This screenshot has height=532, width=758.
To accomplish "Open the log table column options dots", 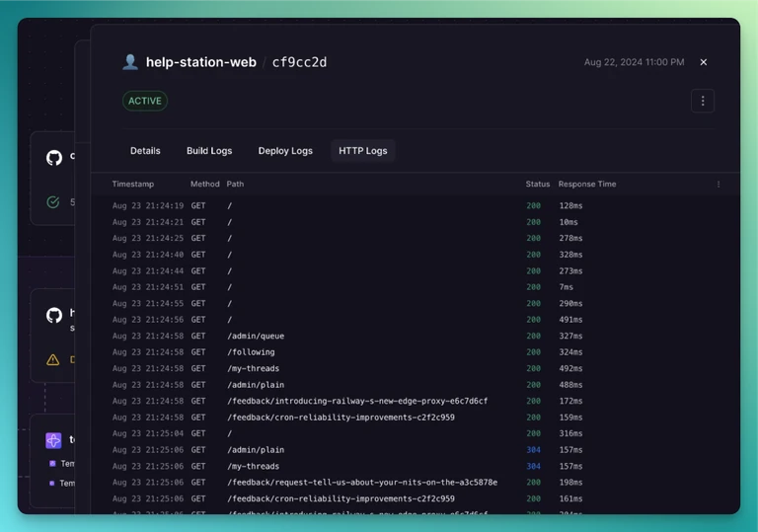I will (719, 184).
